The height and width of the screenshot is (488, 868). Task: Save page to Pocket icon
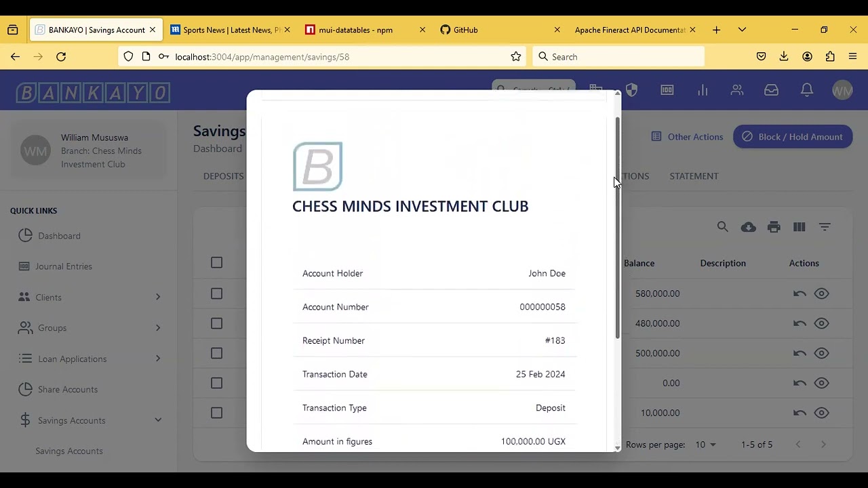[x=761, y=57]
